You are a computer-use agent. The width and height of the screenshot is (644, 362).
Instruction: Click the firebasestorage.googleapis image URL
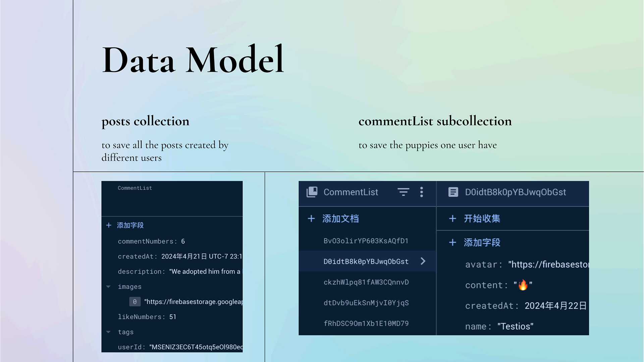[193, 302]
